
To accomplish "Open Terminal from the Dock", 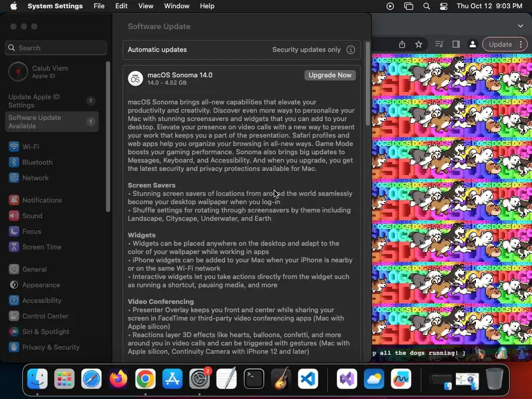I will coord(254,379).
